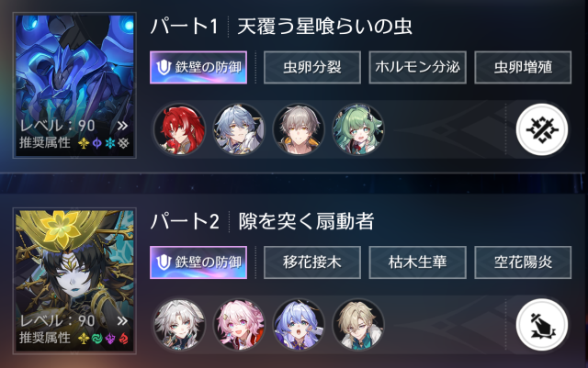Select the 虫卵分裂 tab
Viewport: 588px width, 368px height.
click(x=312, y=68)
